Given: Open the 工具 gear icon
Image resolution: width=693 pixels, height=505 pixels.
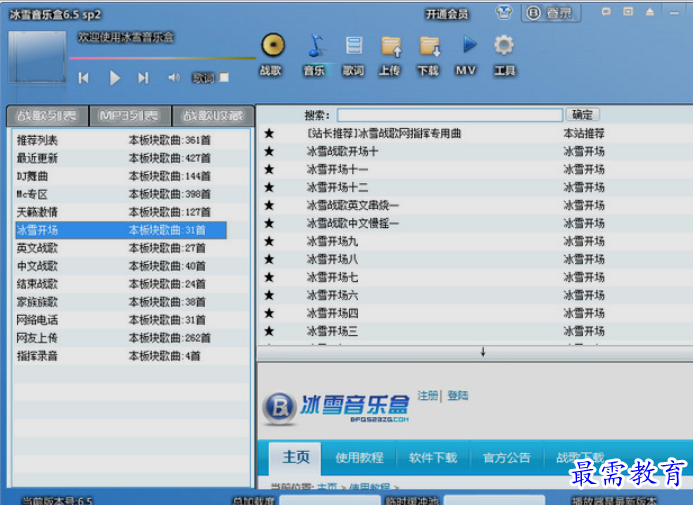Looking at the screenshot, I should click(504, 45).
